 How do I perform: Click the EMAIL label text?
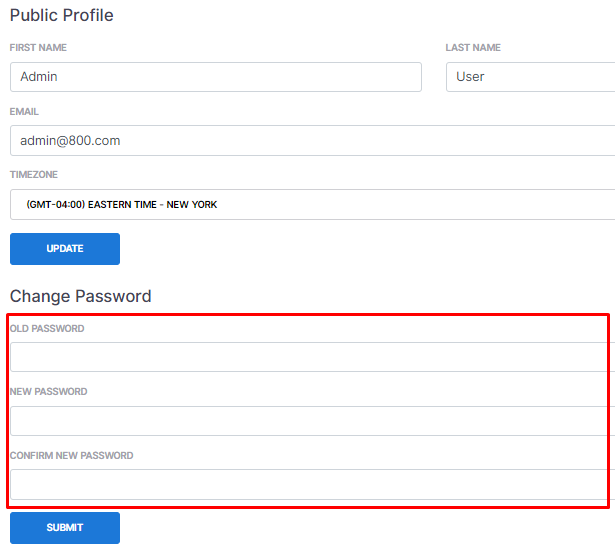(24, 112)
